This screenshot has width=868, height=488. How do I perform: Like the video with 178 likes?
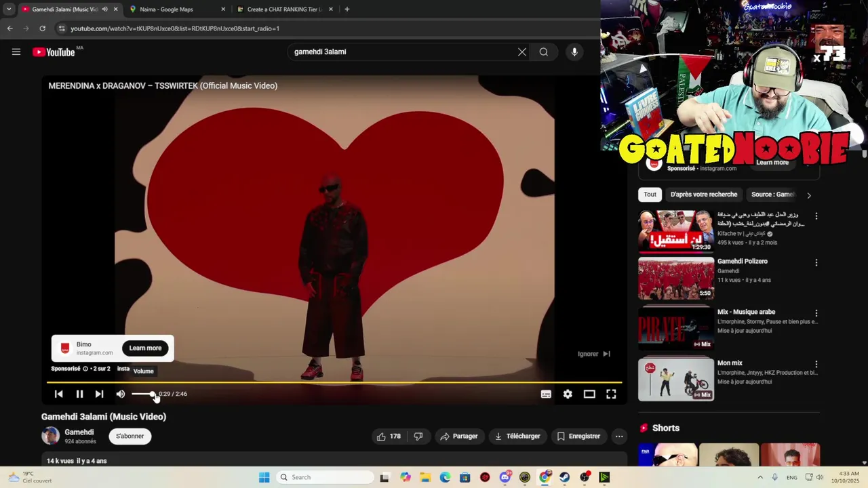[x=389, y=436]
